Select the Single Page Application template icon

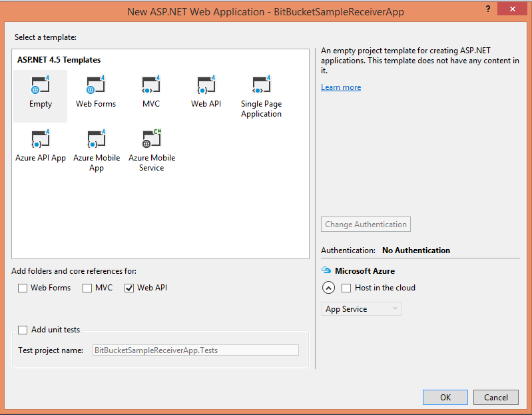[x=261, y=85]
